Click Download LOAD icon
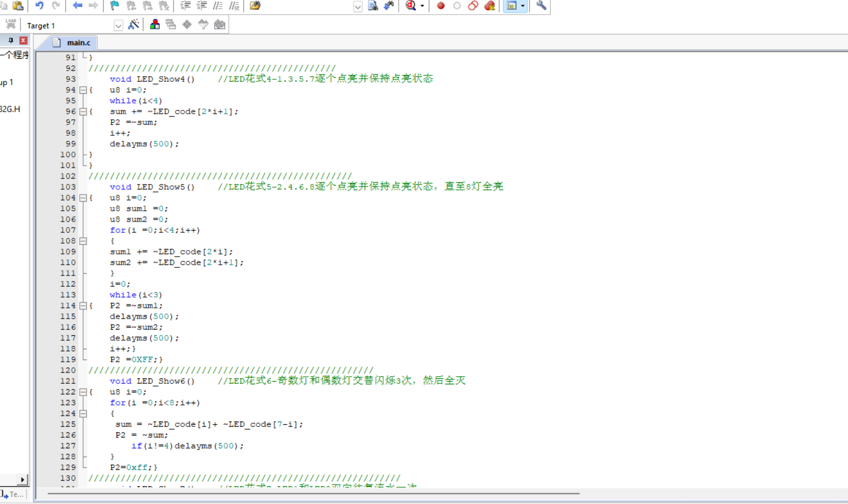The image size is (848, 504). tap(10, 24)
